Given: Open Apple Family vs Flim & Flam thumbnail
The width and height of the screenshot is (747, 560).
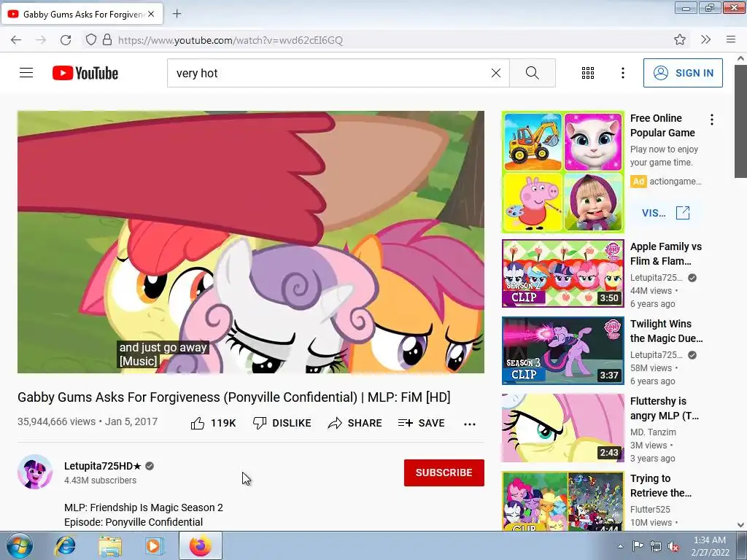Looking at the screenshot, I should point(562,273).
